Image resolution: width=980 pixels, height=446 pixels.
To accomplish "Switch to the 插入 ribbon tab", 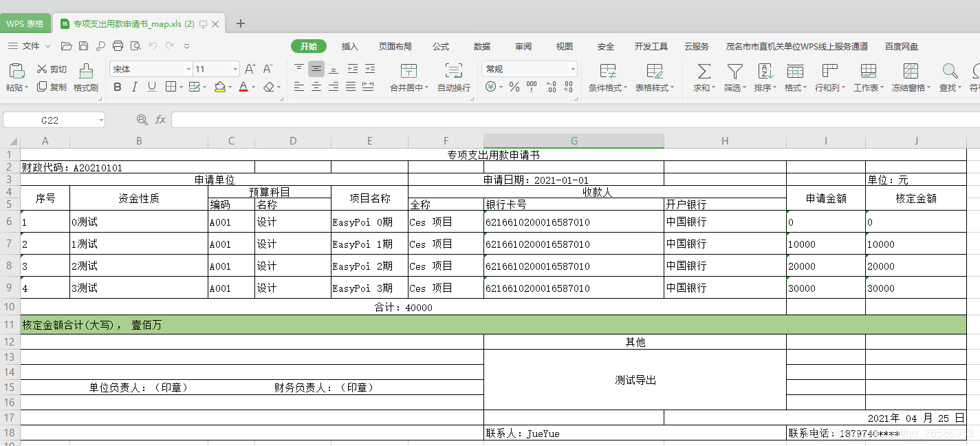I will [x=350, y=46].
